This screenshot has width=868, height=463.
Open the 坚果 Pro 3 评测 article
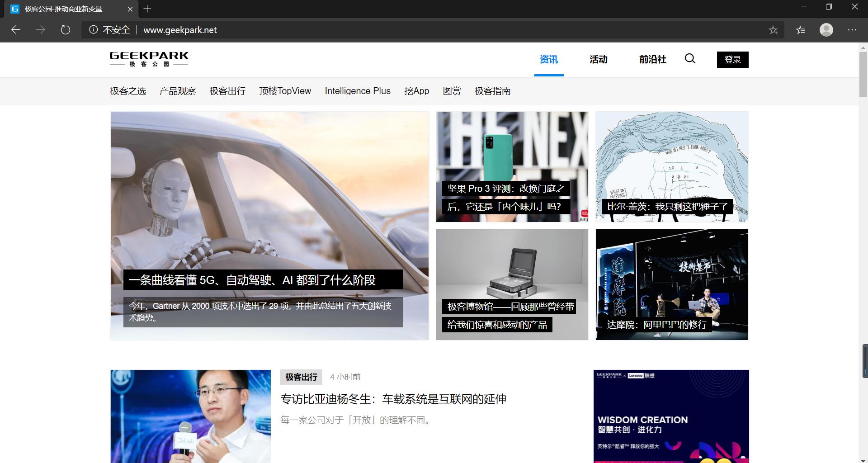click(512, 167)
